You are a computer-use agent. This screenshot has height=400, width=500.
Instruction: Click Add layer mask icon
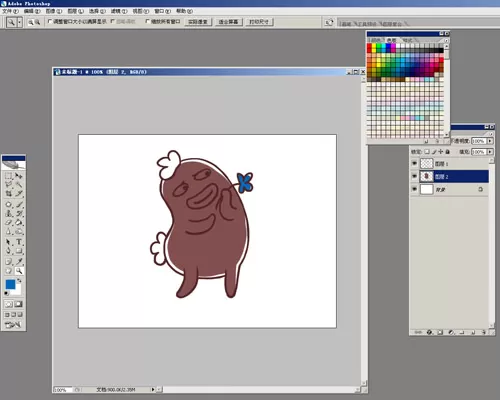(x=440, y=332)
